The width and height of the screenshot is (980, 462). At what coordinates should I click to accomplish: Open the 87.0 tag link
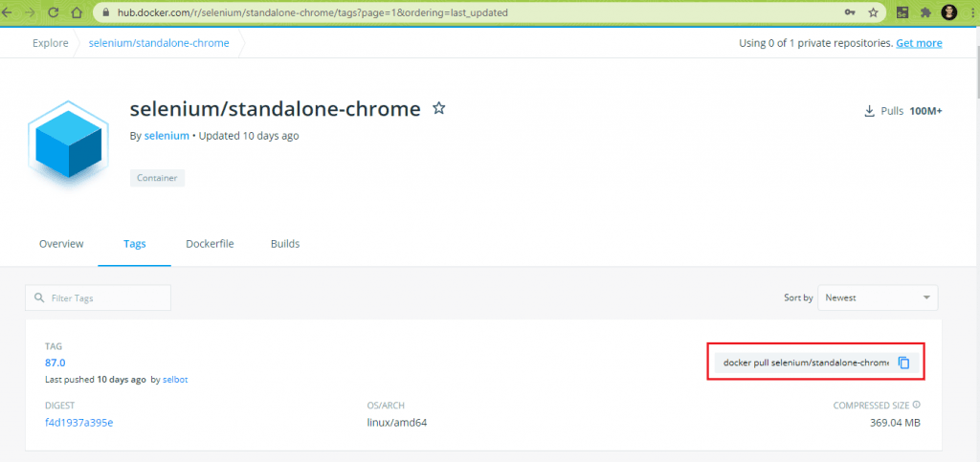point(55,363)
